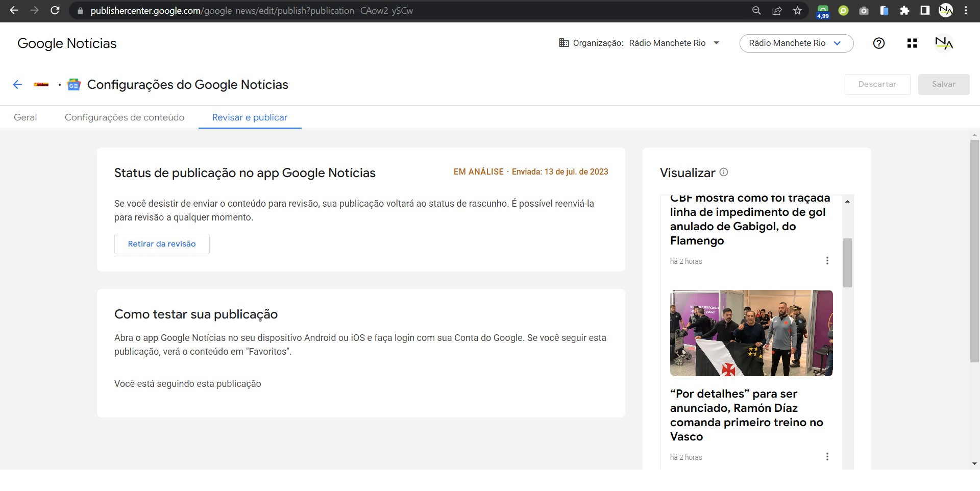Click the Visualizar info icon
The height and width of the screenshot is (491, 980).
724,173
